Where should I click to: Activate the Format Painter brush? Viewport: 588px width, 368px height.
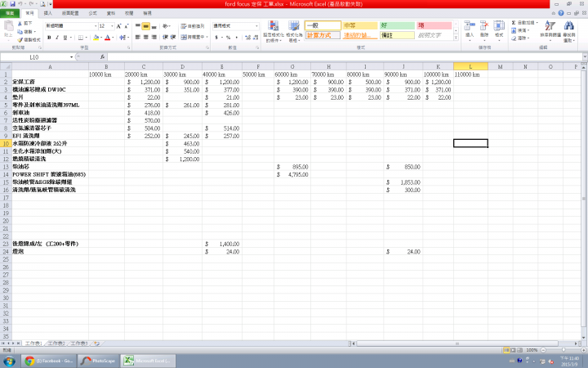tap(29, 39)
